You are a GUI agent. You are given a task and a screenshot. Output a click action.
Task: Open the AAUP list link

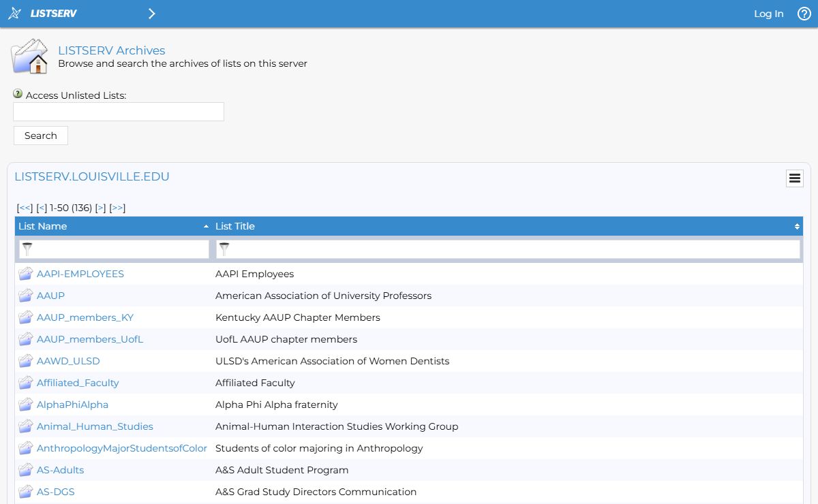(x=50, y=296)
